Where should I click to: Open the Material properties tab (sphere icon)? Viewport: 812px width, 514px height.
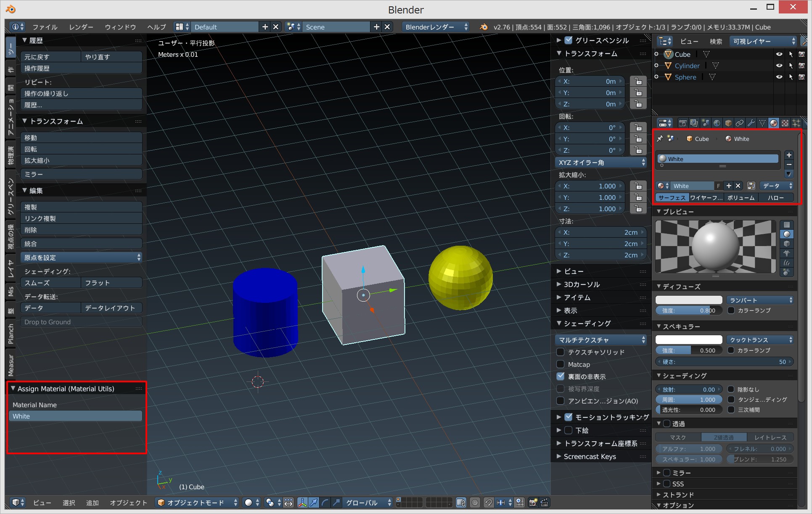[773, 123]
